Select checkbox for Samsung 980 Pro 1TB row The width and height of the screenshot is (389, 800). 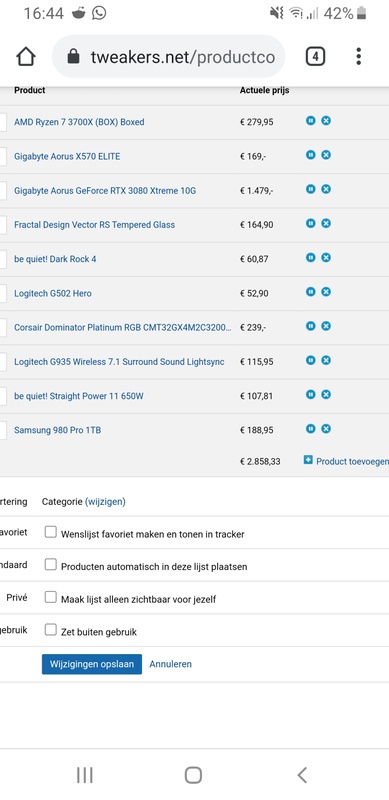click(x=3, y=430)
